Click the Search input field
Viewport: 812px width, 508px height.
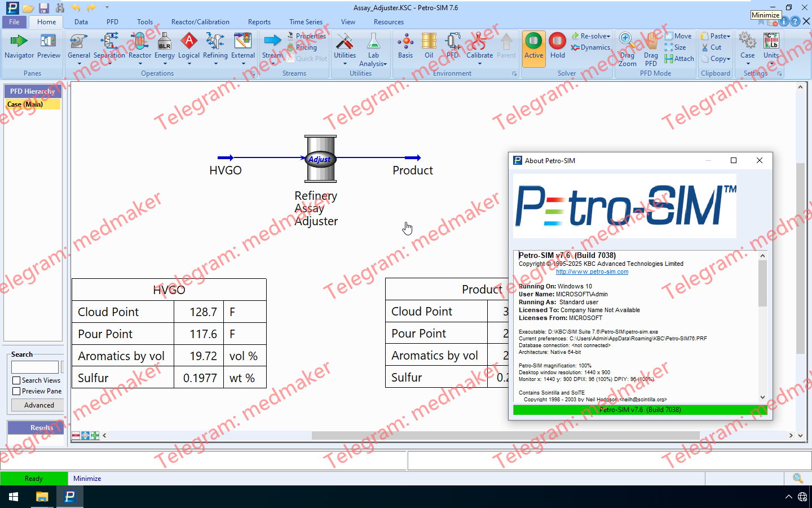click(35, 367)
